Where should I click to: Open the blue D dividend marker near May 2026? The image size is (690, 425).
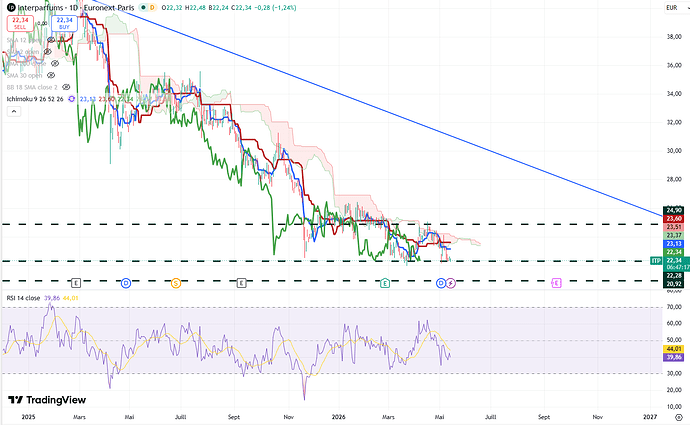click(440, 283)
